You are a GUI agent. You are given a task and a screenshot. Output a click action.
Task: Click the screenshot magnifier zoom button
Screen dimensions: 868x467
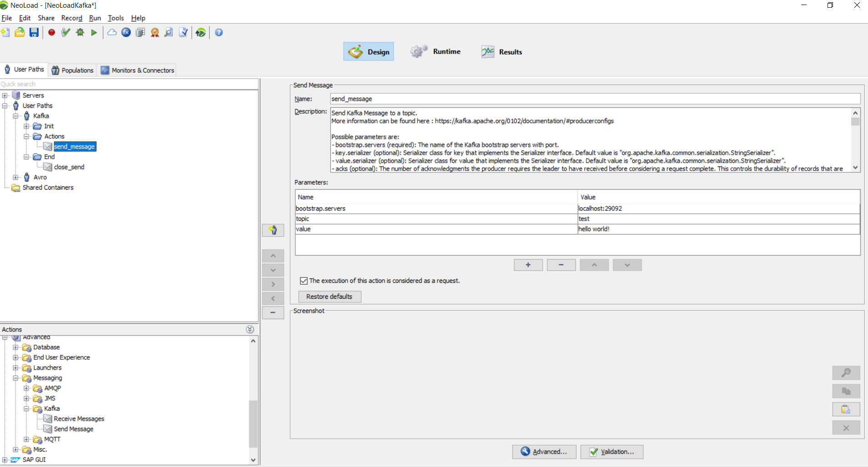click(x=846, y=373)
